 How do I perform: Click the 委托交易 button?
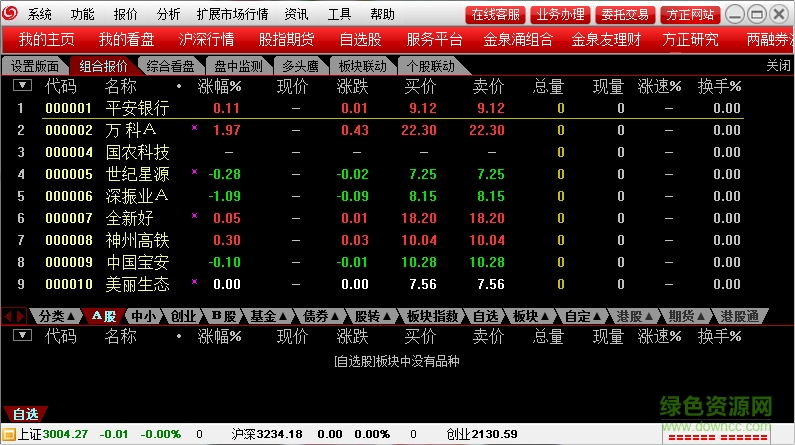pos(625,15)
